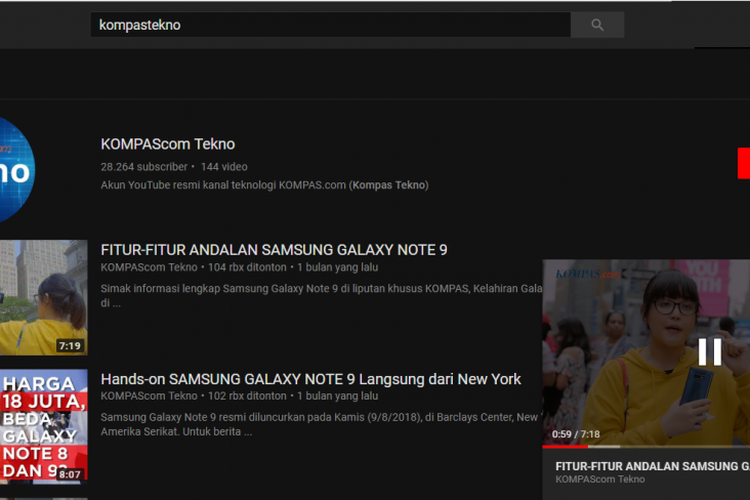
Task: Open the Hands-on Galaxy Note 9 video thumbnail
Action: (43, 425)
